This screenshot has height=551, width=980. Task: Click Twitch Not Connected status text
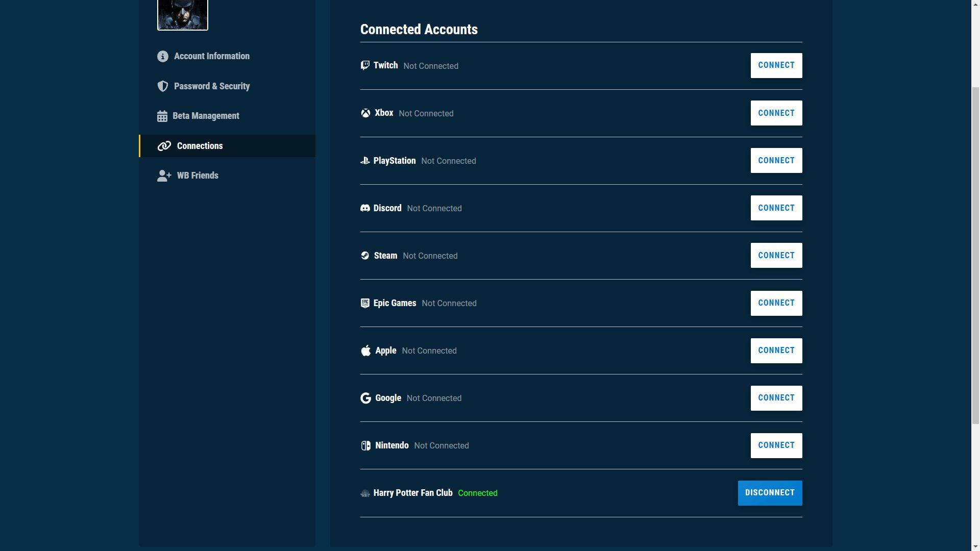pyautogui.click(x=431, y=66)
